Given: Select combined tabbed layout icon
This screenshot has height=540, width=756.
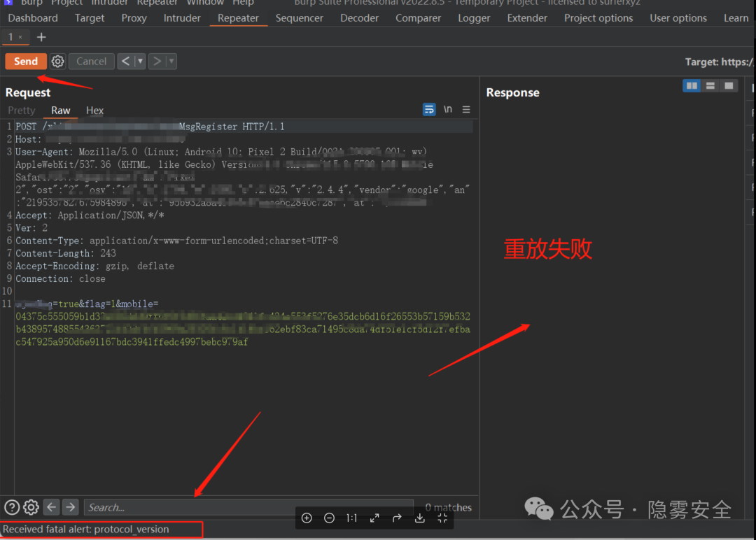Looking at the screenshot, I should point(729,86).
